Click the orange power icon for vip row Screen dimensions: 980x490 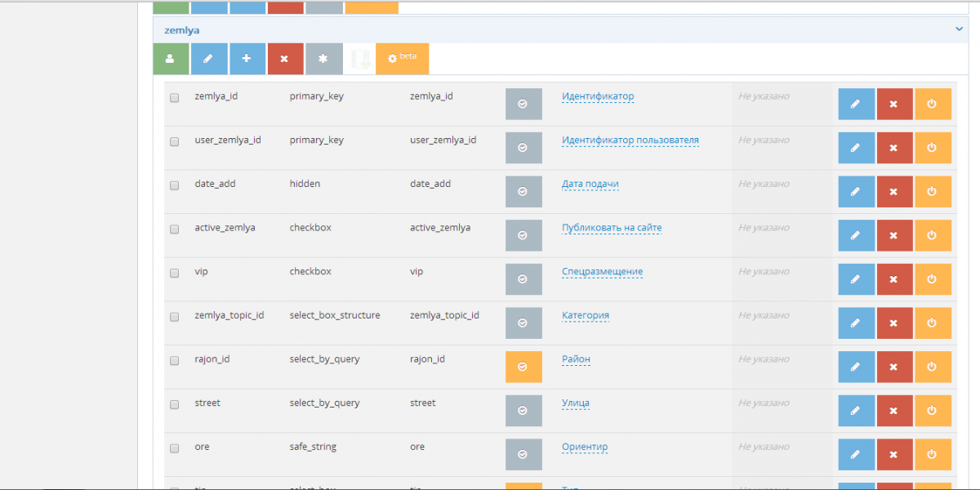[933, 279]
